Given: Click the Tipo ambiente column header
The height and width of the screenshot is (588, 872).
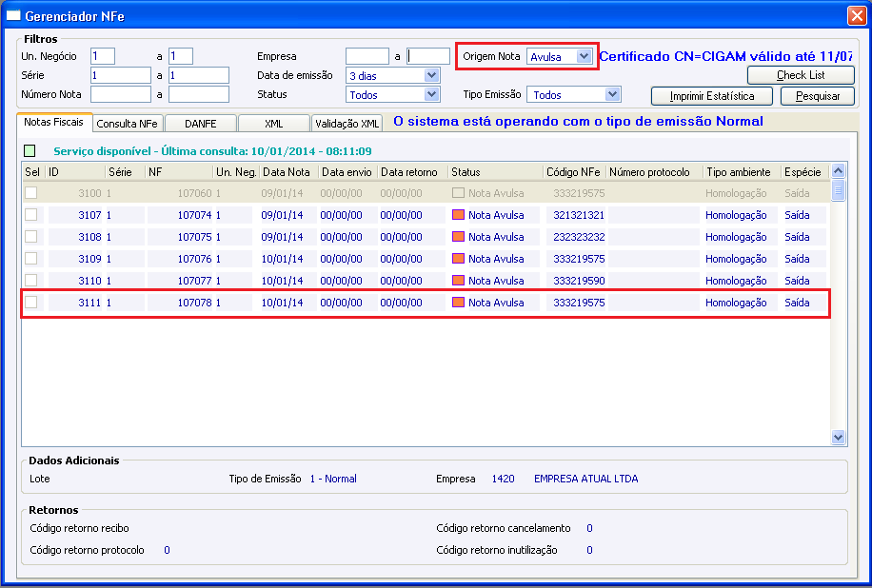Looking at the screenshot, I should [742, 171].
